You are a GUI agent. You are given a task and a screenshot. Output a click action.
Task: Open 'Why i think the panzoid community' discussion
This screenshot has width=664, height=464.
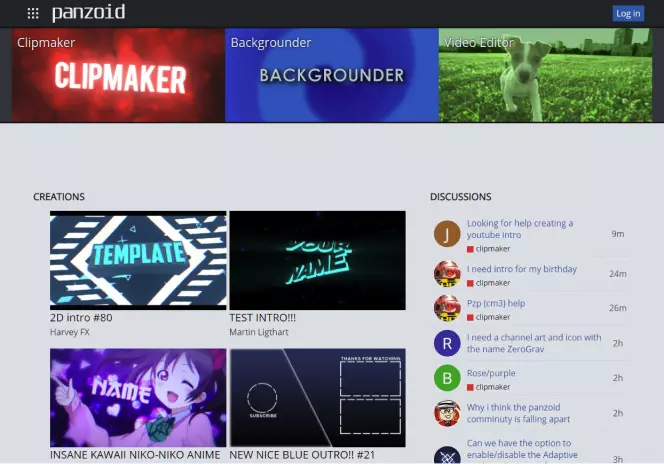pyautogui.click(x=518, y=413)
